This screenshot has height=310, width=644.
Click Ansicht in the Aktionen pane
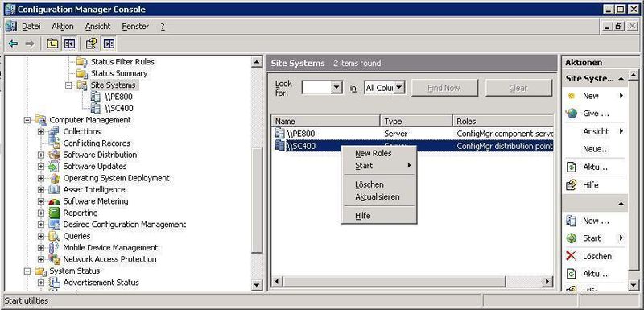pyautogui.click(x=595, y=131)
